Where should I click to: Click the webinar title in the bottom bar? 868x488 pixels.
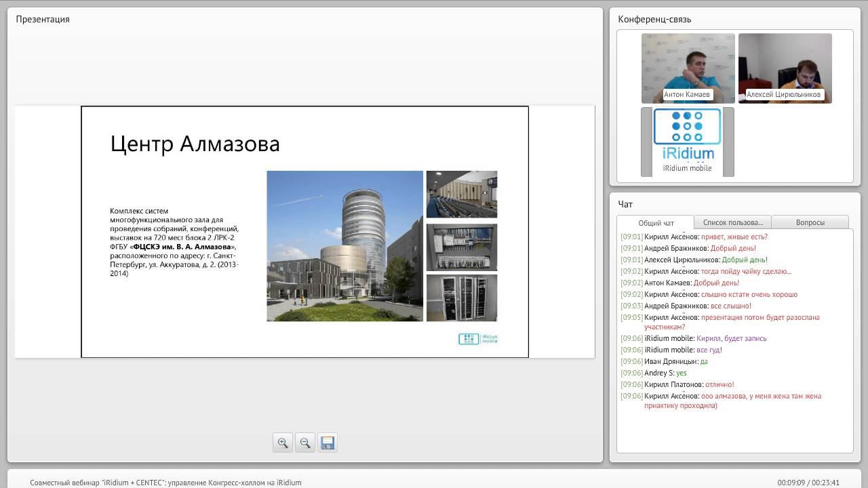pyautogui.click(x=165, y=483)
